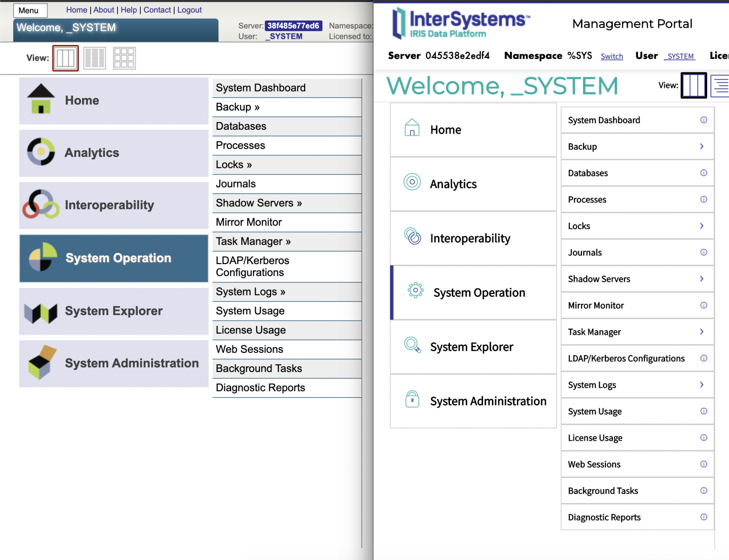This screenshot has height=560, width=729.
Task: Expand System Logs » in old portal
Action: pyautogui.click(x=287, y=292)
